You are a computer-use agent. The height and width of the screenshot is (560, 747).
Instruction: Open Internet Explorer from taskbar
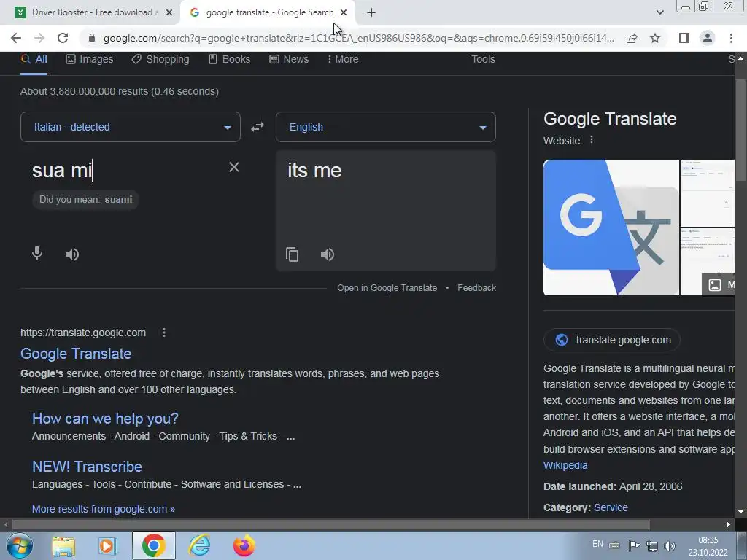pyautogui.click(x=199, y=545)
